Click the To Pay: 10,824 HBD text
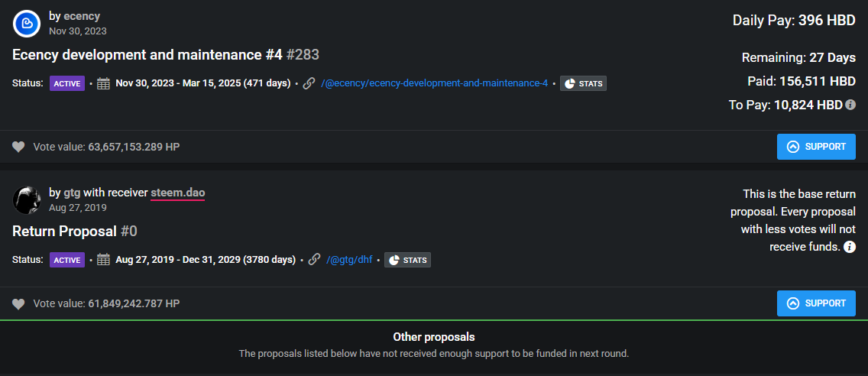The width and height of the screenshot is (868, 376). [785, 105]
